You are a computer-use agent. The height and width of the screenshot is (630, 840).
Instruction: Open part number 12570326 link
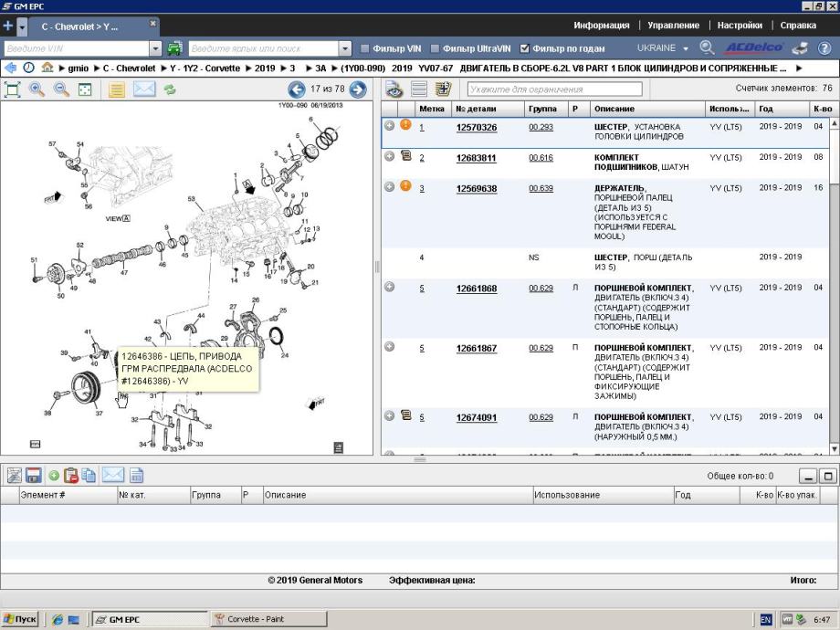(x=477, y=128)
